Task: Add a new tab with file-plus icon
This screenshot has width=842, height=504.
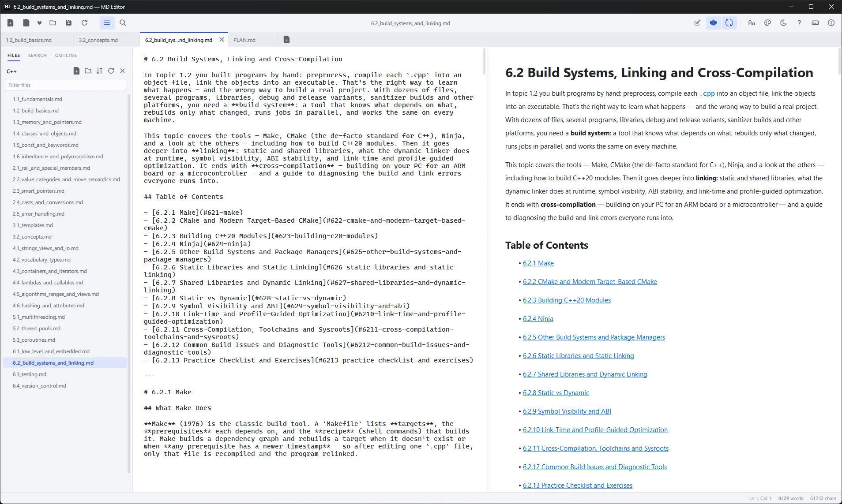Action: pos(286,40)
